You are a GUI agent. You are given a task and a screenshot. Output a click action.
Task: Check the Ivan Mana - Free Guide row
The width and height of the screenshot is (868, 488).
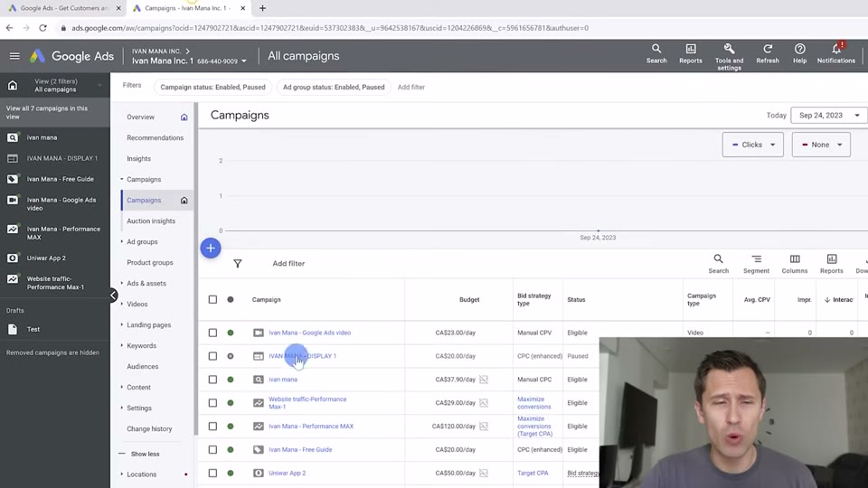click(212, 450)
